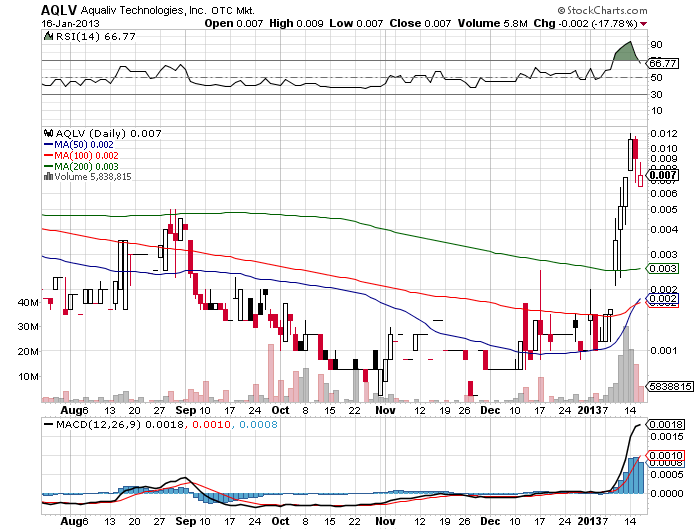Image resolution: width=700 pixels, height=530 pixels.
Task: Click the Low 0.007 value in header
Action: click(356, 23)
